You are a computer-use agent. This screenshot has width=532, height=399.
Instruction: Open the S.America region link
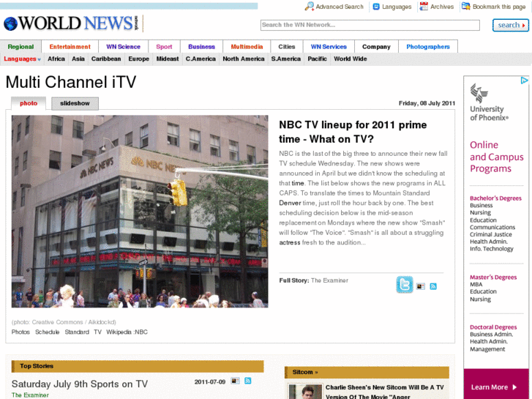[x=285, y=59]
